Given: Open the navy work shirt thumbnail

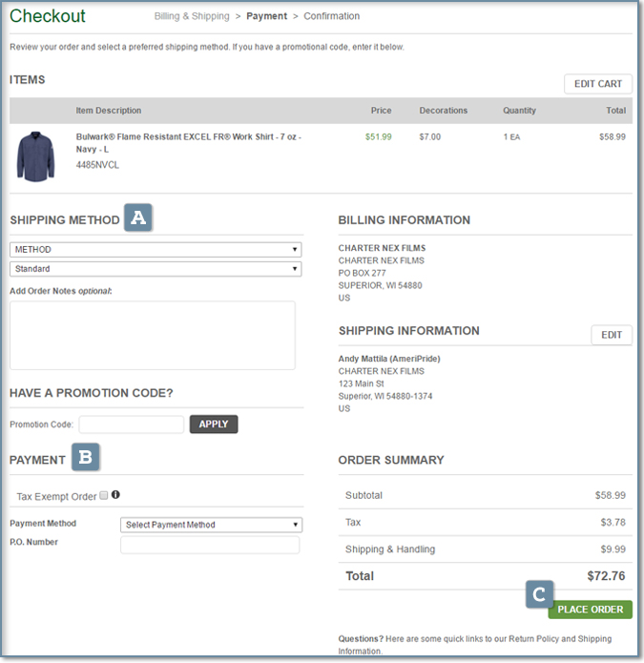Looking at the screenshot, I should (36, 155).
